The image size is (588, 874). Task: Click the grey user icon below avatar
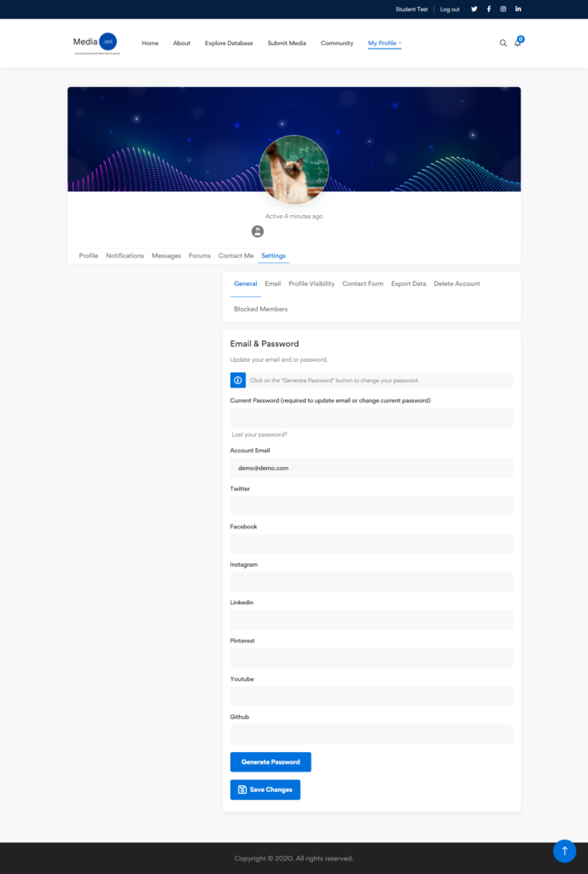258,231
